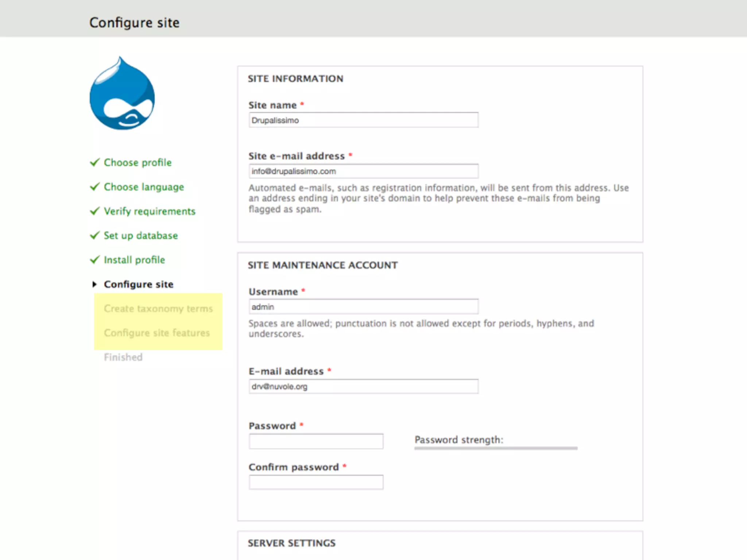Image resolution: width=747 pixels, height=560 pixels.
Task: Click checkmark icon beside Choose profile
Action: (95, 162)
